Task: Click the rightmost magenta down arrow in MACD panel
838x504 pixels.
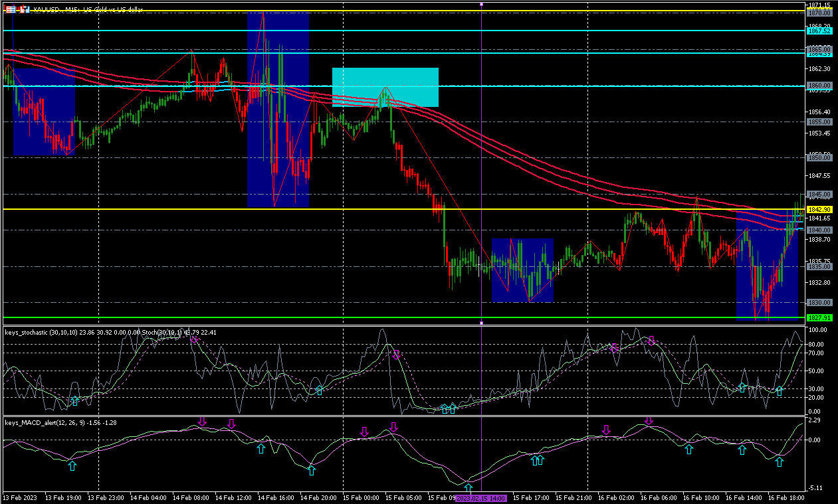Action: tap(649, 421)
